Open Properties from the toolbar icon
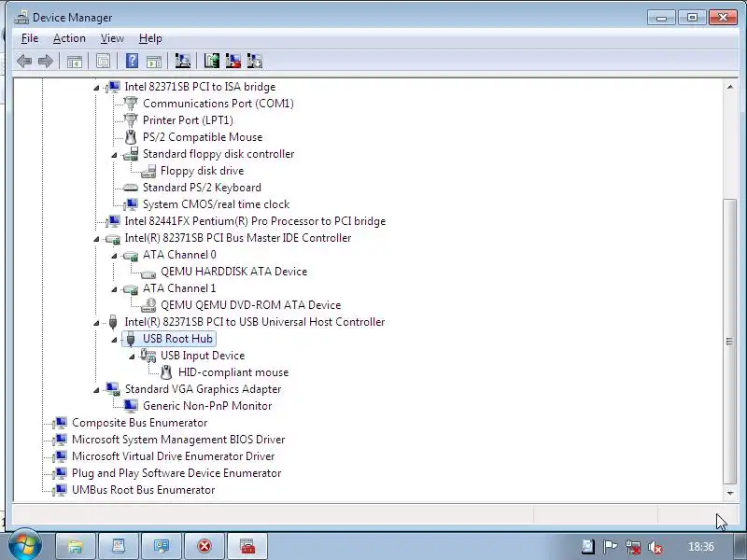747x560 pixels. tap(103, 61)
